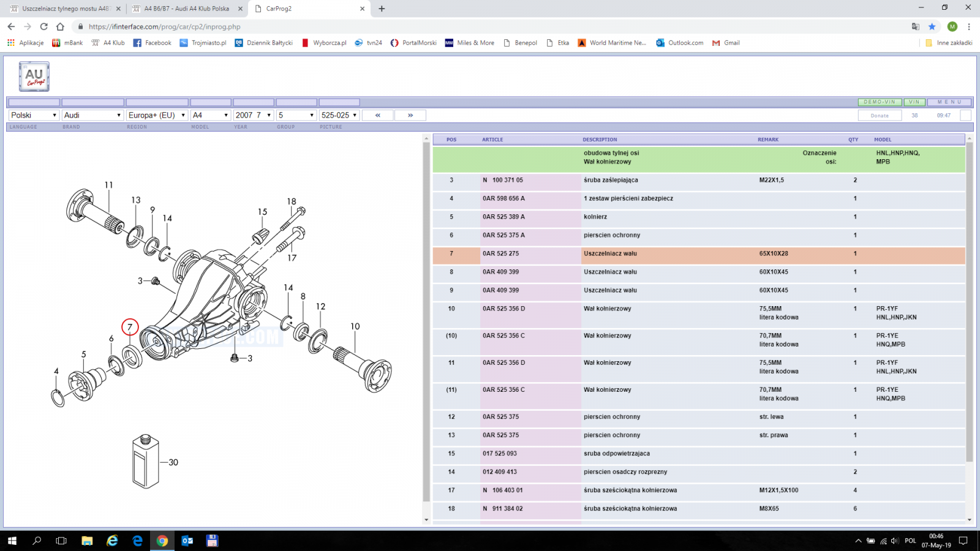Open the Inne zakładki bookmarks folder
The width and height of the screenshot is (980, 551).
point(949,43)
